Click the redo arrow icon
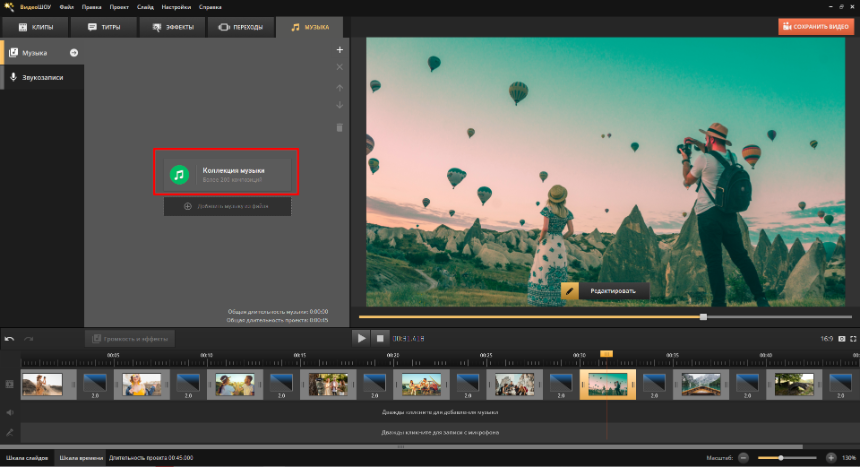This screenshot has height=467, width=860. click(x=29, y=339)
